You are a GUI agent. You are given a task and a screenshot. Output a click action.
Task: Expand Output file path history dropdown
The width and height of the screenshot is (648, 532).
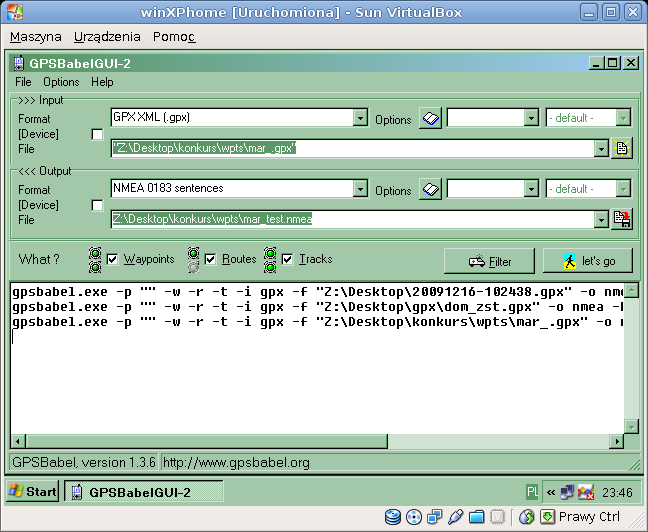click(x=601, y=219)
